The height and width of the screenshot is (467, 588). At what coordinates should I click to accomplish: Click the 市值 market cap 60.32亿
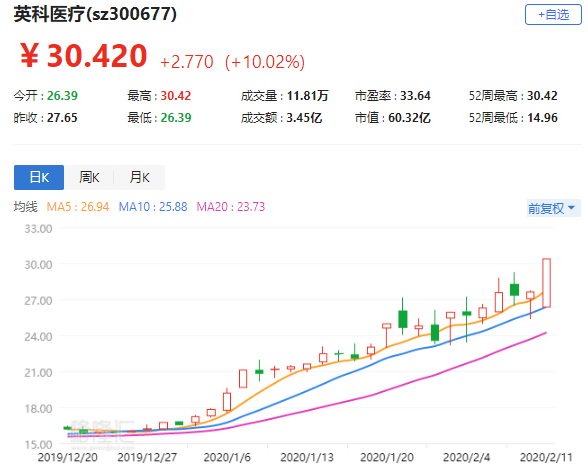(409, 118)
